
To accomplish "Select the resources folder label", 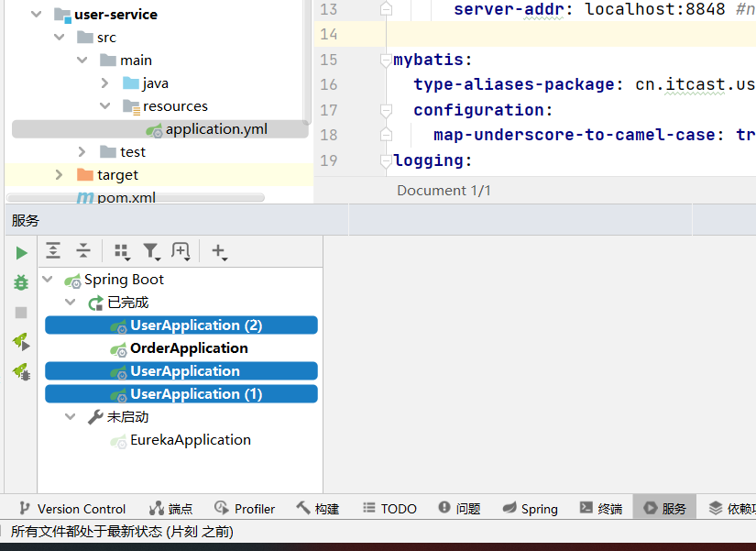I will point(176,106).
